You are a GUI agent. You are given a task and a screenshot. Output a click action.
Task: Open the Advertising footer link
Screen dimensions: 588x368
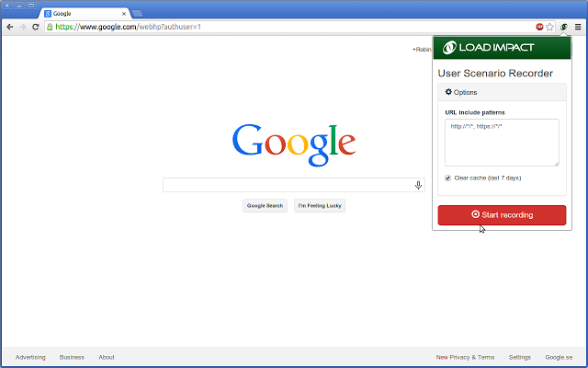[30, 357]
